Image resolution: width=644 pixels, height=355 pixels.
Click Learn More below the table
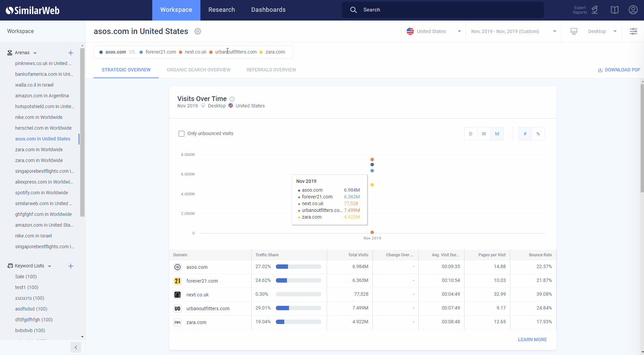pos(532,340)
